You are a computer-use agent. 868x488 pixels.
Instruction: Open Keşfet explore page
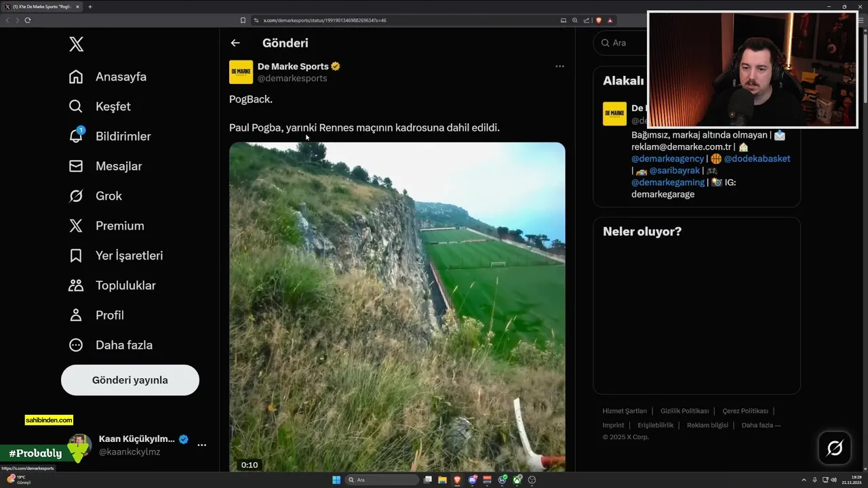pos(100,106)
